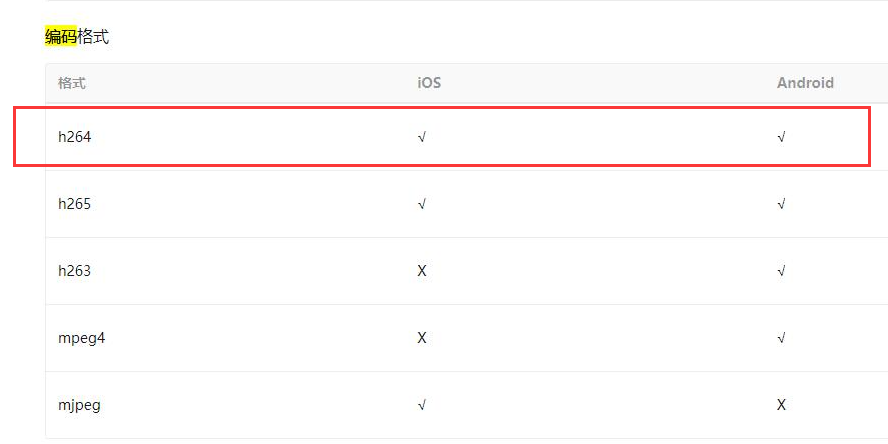Screen dimensions: 888x444
Task: Click the Android checkmark for mpeg4
Action: tap(782, 339)
